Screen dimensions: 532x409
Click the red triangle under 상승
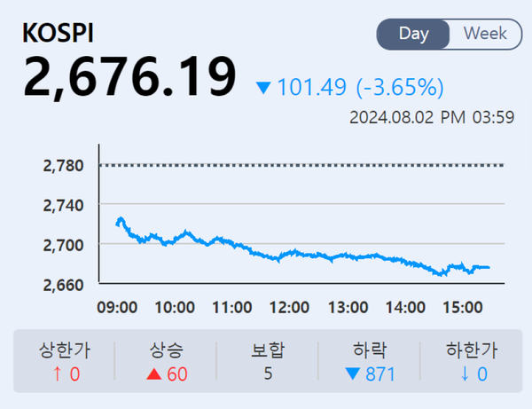153,374
